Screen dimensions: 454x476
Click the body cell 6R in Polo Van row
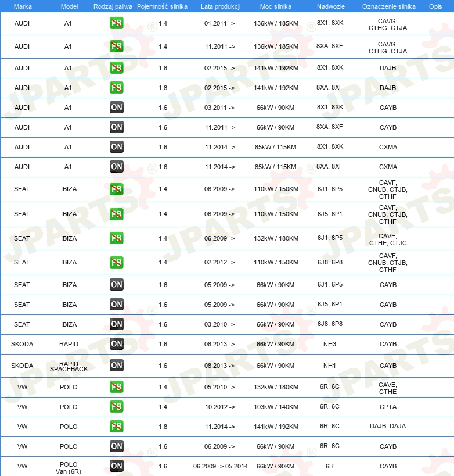point(329,466)
